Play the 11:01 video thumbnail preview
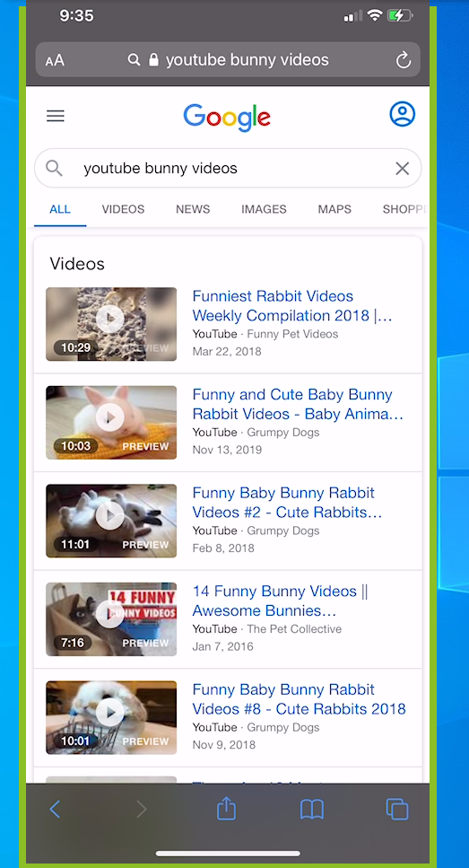469x868 pixels. (111, 521)
